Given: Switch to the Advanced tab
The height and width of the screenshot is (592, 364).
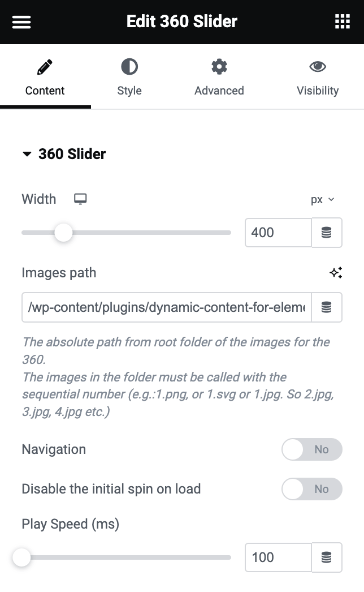Looking at the screenshot, I should pos(219,77).
